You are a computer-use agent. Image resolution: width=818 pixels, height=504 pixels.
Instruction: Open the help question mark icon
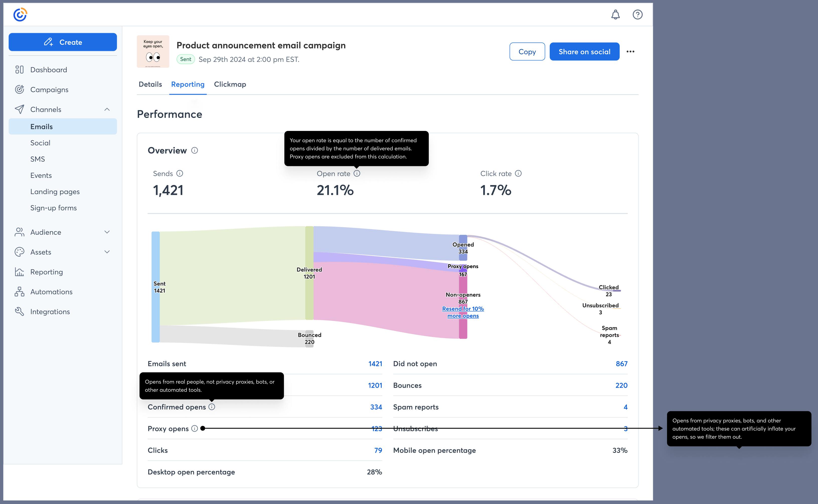coord(637,15)
